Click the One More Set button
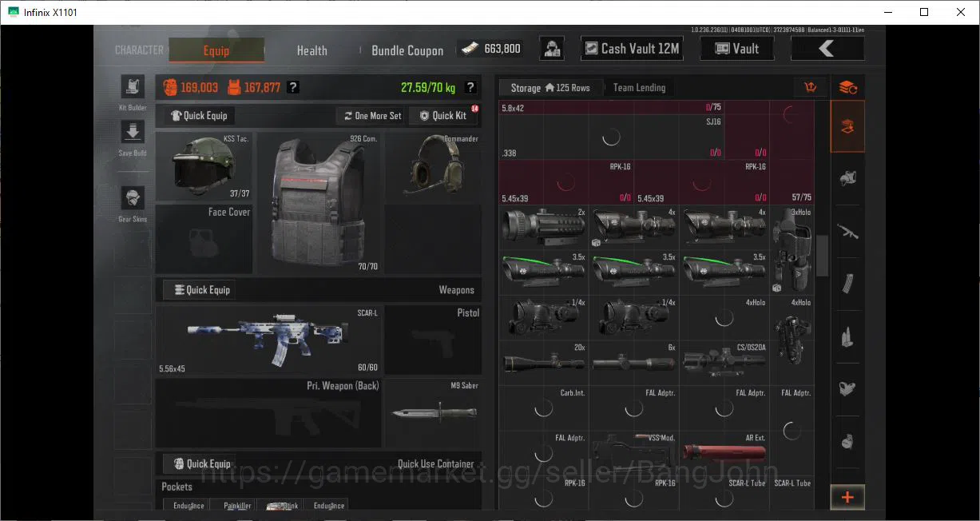980x521 pixels. click(x=372, y=116)
